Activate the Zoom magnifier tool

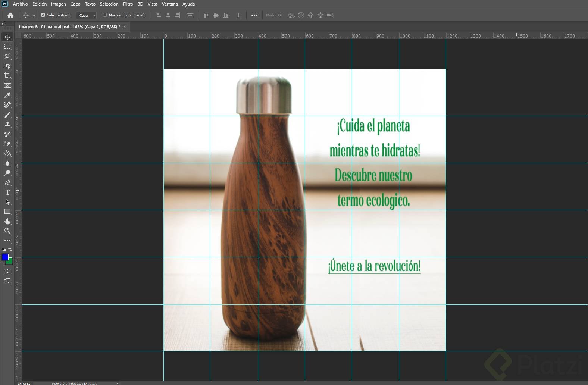7,231
